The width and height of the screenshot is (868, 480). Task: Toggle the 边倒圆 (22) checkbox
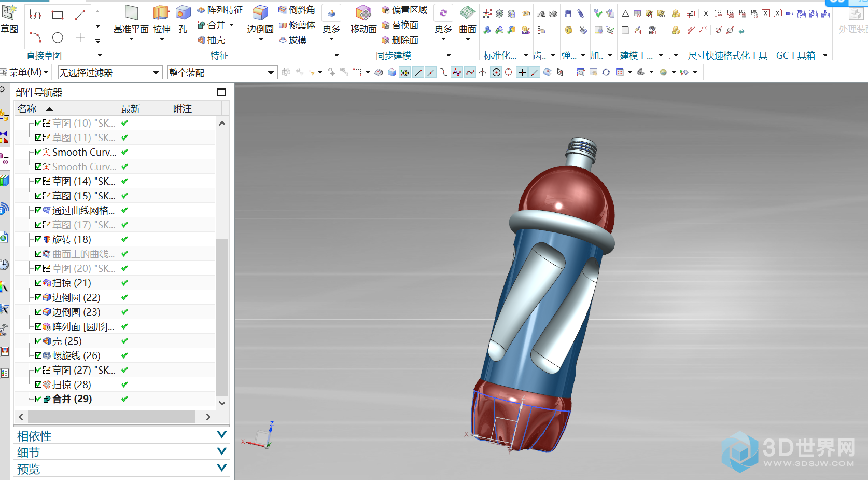click(x=38, y=297)
